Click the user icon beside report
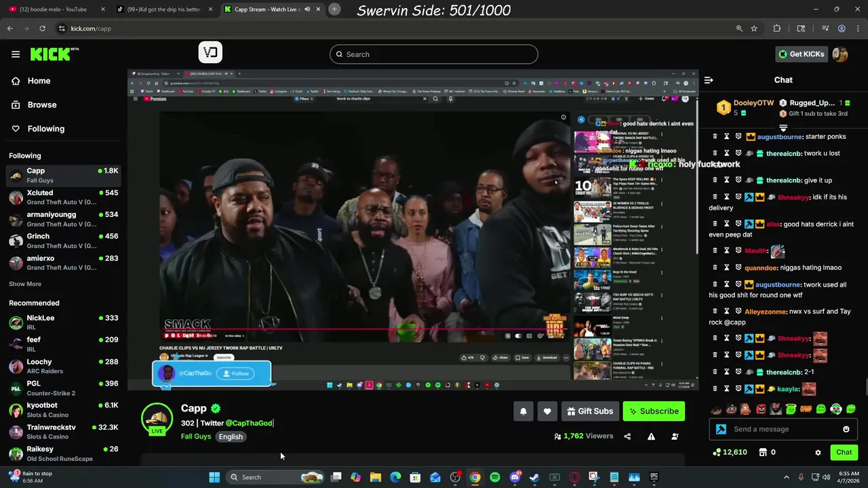The height and width of the screenshot is (488, 868). pyautogui.click(x=675, y=436)
